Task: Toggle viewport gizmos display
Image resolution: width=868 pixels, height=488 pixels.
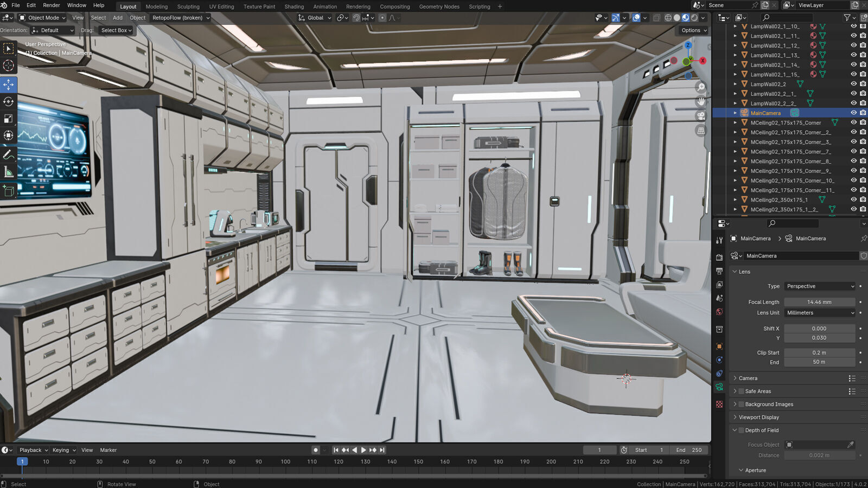Action: pyautogui.click(x=616, y=18)
